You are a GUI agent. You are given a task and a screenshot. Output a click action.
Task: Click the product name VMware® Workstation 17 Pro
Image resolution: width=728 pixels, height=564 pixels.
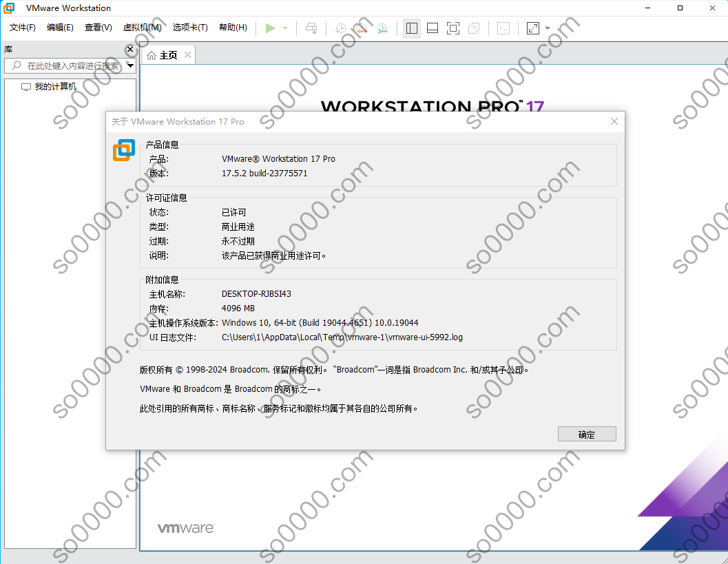pyautogui.click(x=278, y=159)
